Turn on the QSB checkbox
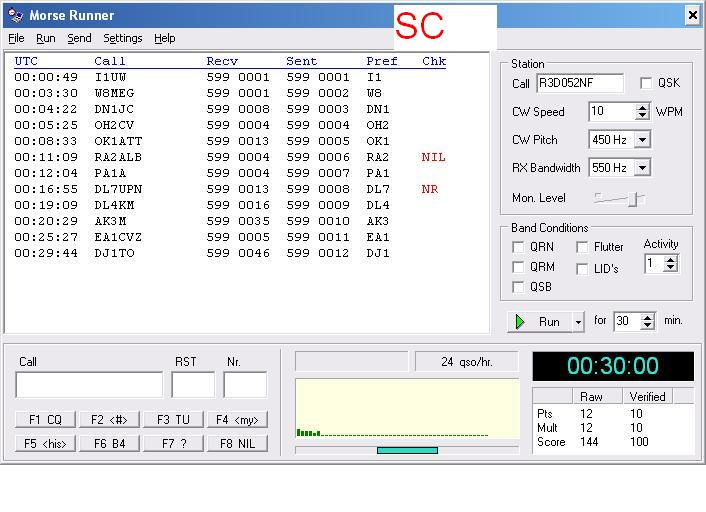This screenshot has height=512, width=706. pos(518,287)
